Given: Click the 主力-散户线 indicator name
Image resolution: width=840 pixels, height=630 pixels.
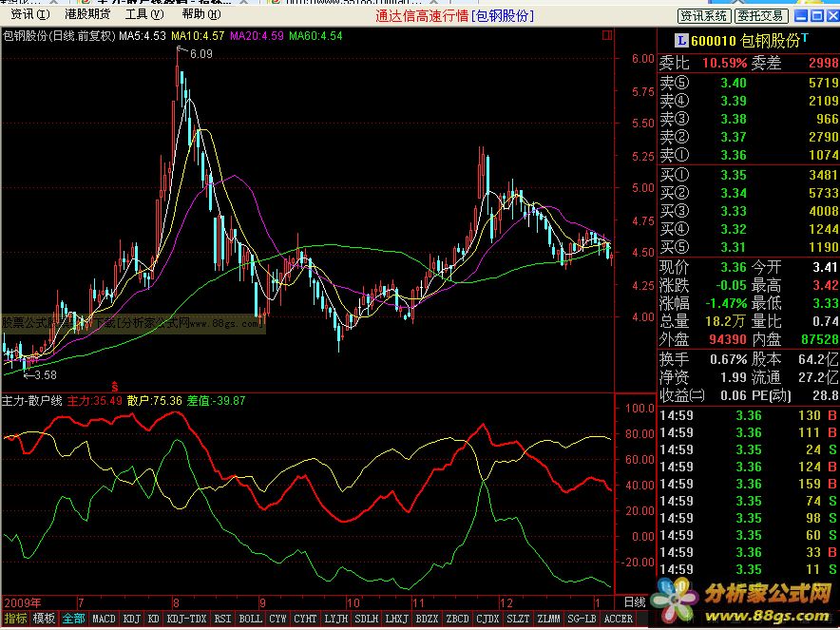Looking at the screenshot, I should click(x=32, y=401).
